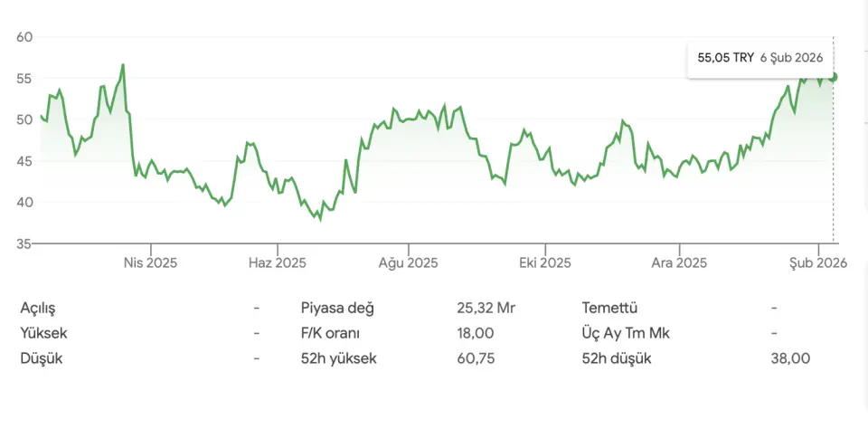Image resolution: width=868 pixels, height=429 pixels.
Task: Click the green data point at chart end
Action: tap(834, 77)
